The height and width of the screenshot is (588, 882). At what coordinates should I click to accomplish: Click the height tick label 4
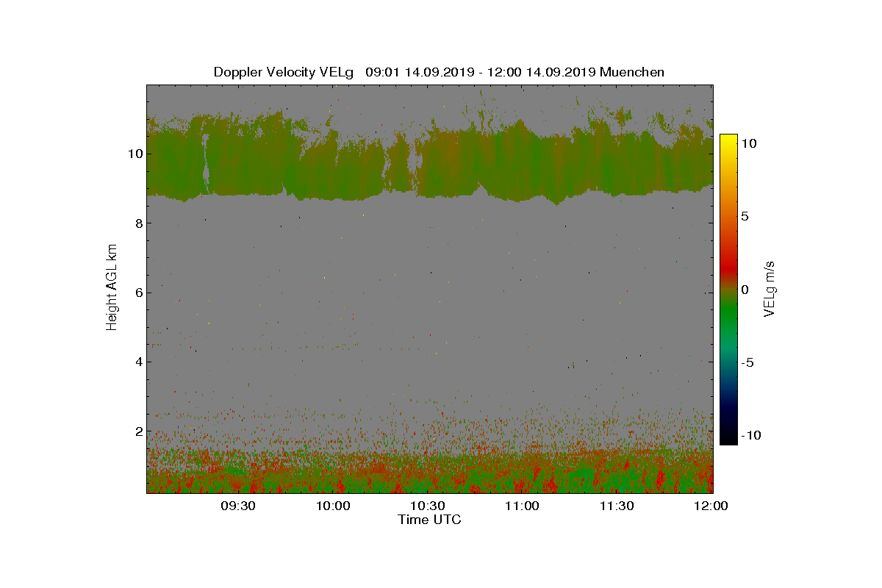coord(138,362)
